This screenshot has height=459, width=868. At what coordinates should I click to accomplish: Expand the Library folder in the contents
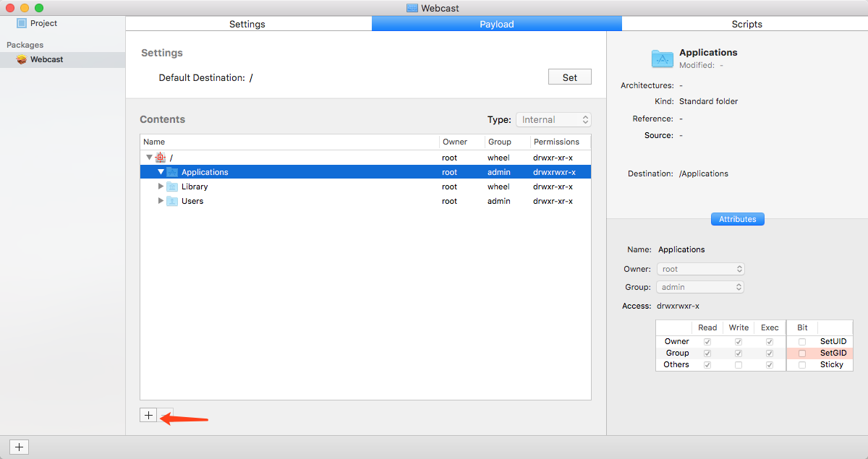(161, 186)
